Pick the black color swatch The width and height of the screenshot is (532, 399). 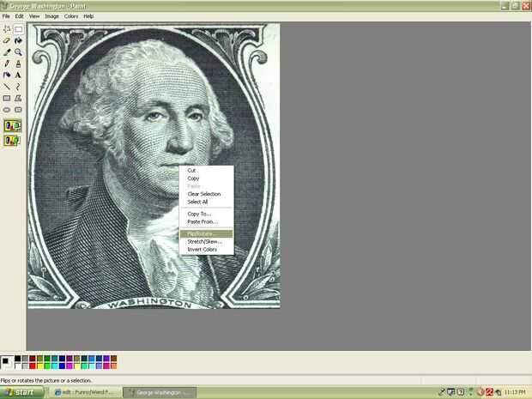pyautogui.click(x=18, y=359)
